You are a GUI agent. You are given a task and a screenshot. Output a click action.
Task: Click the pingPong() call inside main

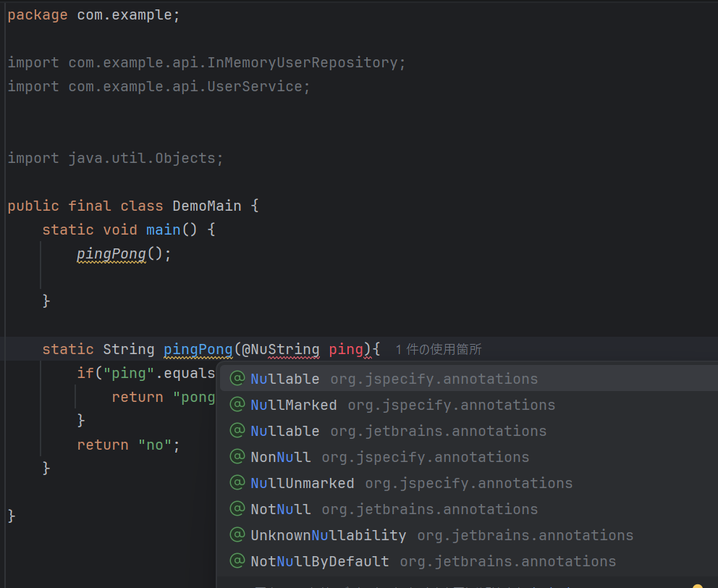tap(124, 254)
